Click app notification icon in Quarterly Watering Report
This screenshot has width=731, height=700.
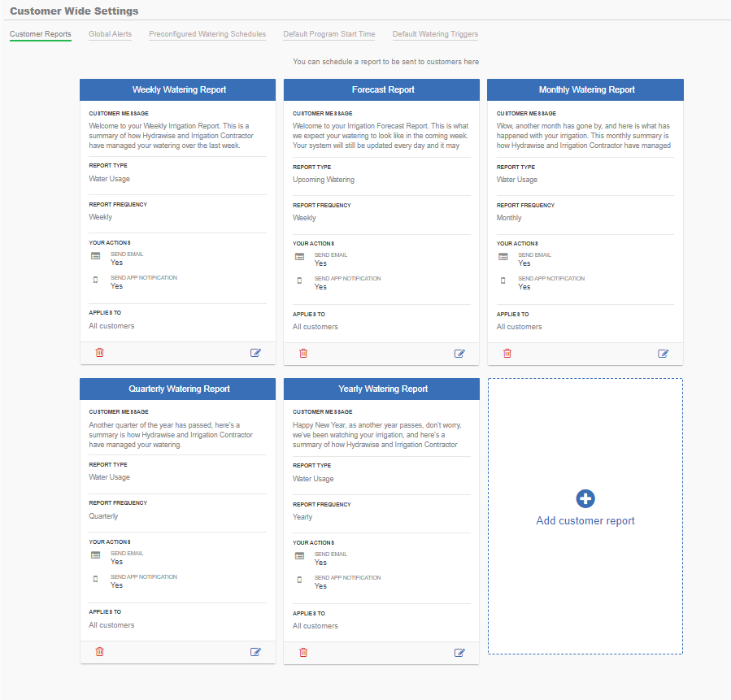(x=96, y=579)
